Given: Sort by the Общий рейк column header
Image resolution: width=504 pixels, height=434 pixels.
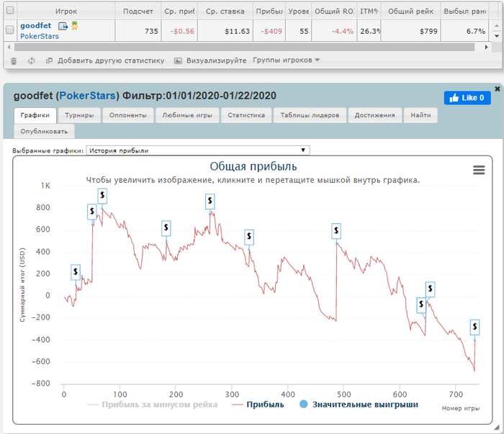Looking at the screenshot, I should (x=411, y=12).
